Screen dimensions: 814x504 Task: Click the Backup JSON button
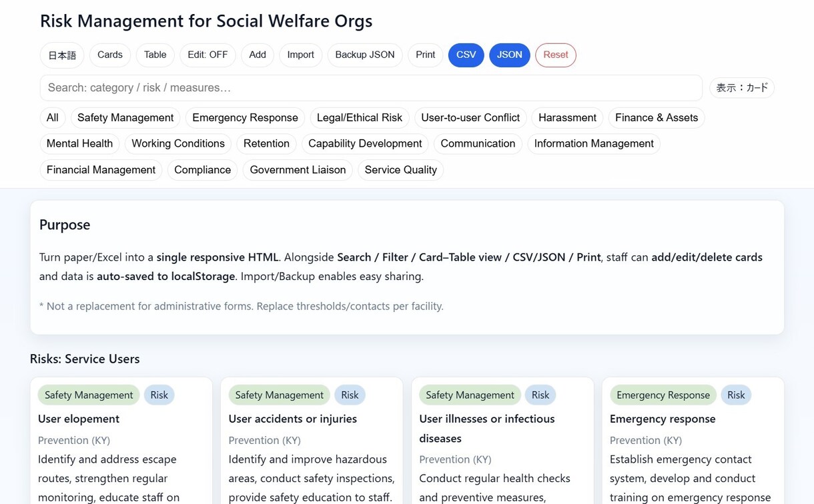point(365,55)
